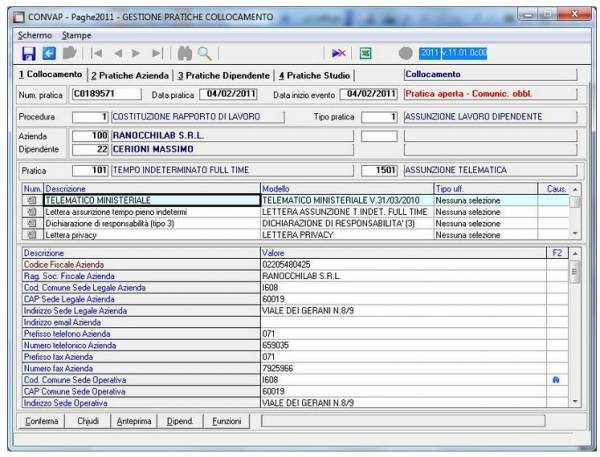Go to the previous record
600x457 pixels.
pyautogui.click(x=118, y=53)
